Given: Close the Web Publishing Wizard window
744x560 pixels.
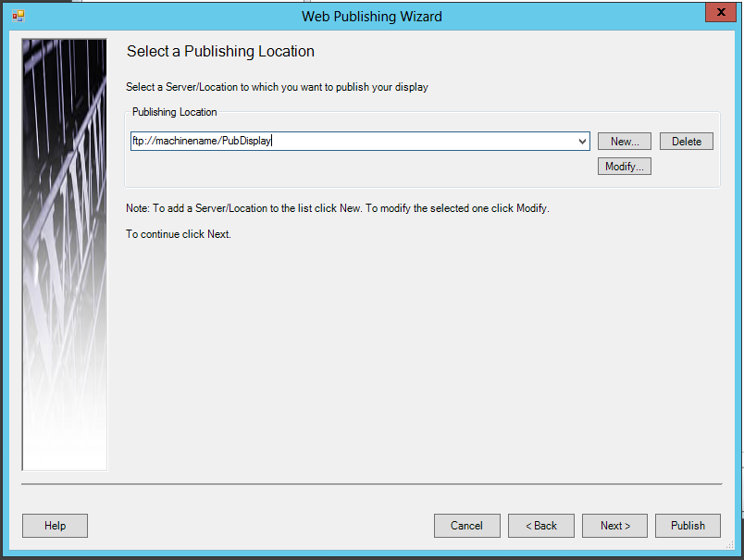Looking at the screenshot, I should [x=720, y=14].
